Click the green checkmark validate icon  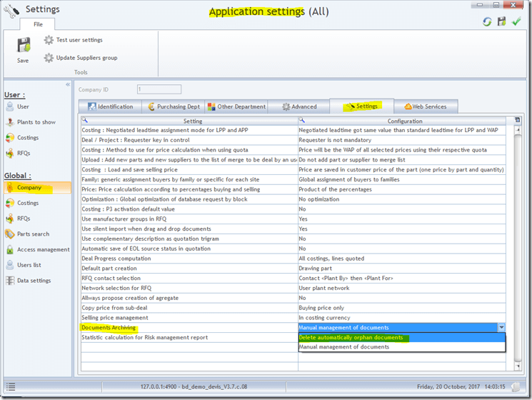point(516,22)
